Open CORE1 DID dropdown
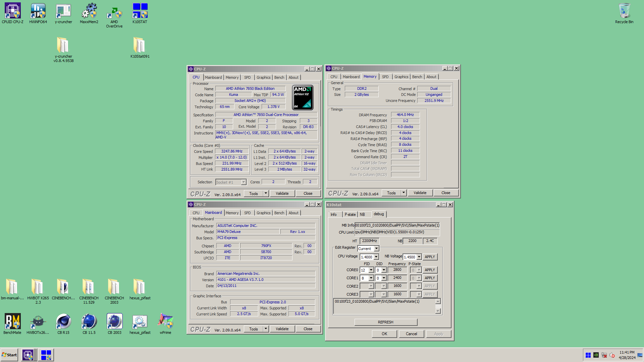This screenshot has height=362, width=644. tap(384, 278)
